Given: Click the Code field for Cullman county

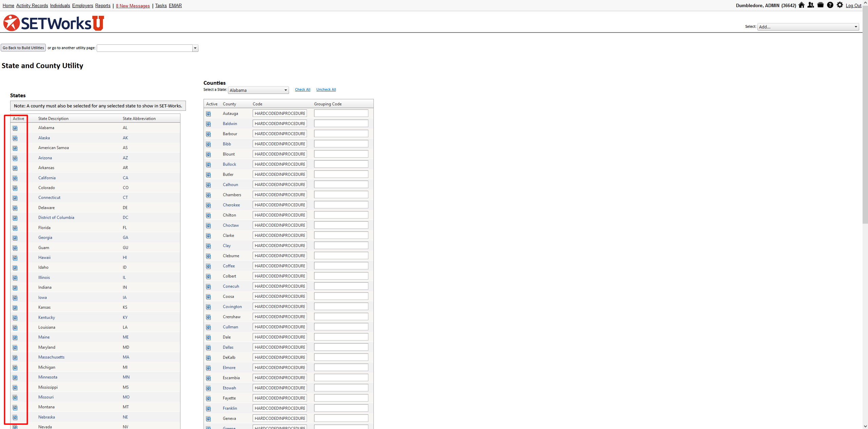Looking at the screenshot, I should [280, 327].
